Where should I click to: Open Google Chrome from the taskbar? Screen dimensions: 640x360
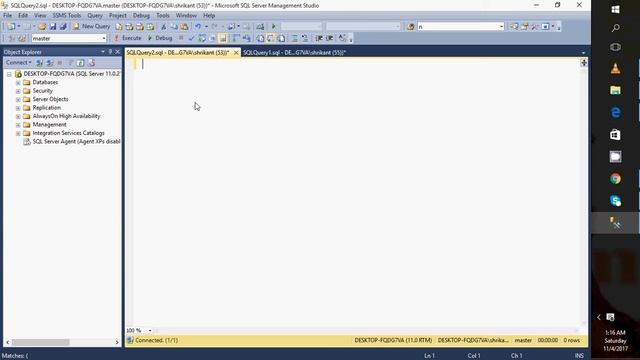click(x=616, y=179)
